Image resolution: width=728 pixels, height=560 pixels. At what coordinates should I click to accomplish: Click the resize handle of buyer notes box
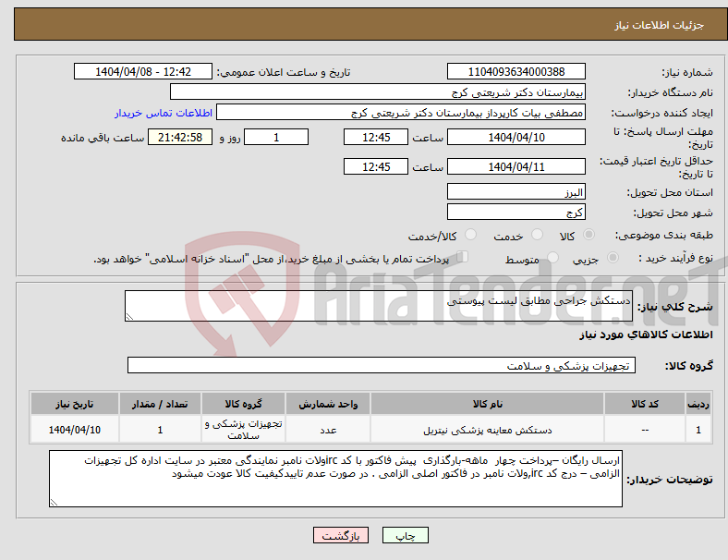coord(54,502)
